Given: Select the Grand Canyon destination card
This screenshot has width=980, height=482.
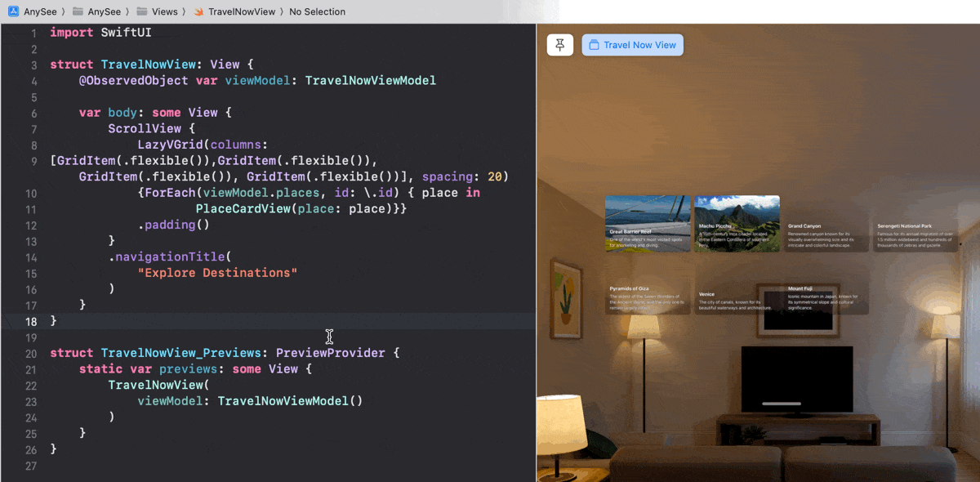Looking at the screenshot, I should 826,234.
